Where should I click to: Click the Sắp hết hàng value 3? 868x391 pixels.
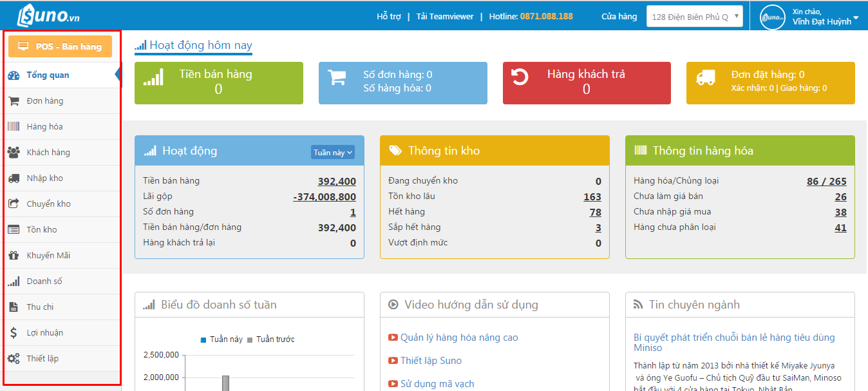[x=598, y=228]
